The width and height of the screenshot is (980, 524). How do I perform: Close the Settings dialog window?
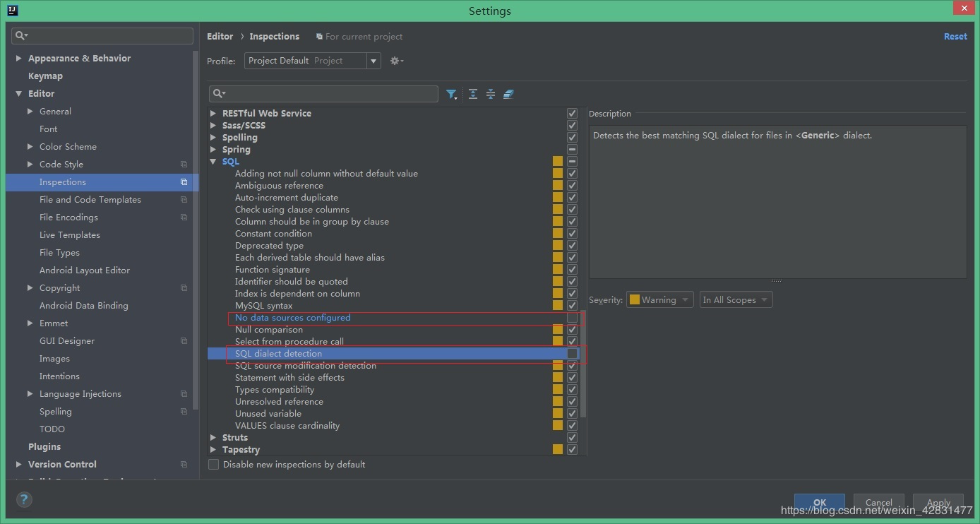point(963,8)
